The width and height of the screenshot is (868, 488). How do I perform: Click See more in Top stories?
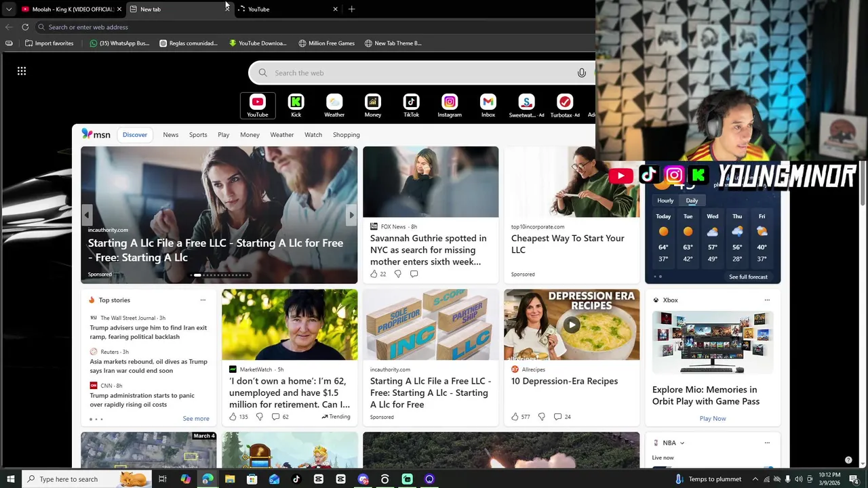click(x=196, y=419)
